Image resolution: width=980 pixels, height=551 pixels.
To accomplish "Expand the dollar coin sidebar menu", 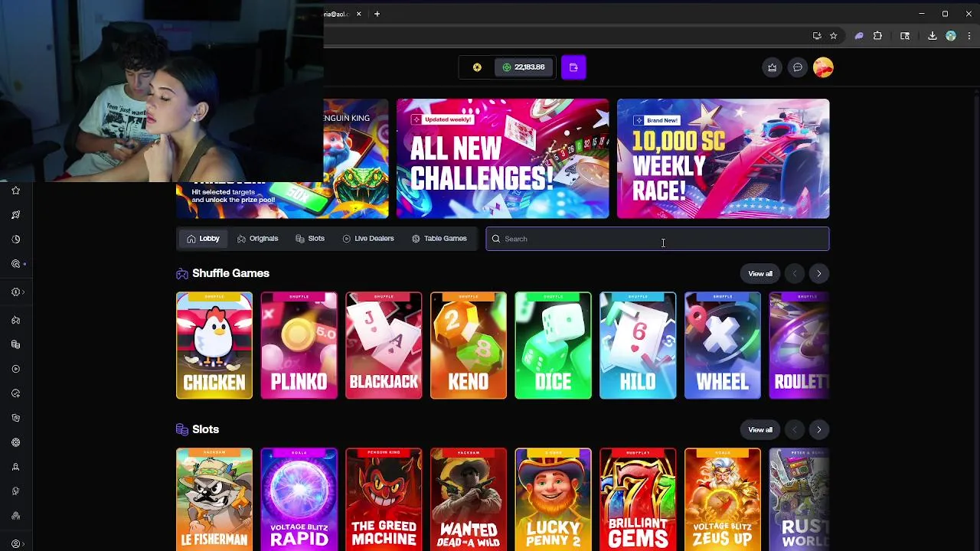I will point(18,292).
